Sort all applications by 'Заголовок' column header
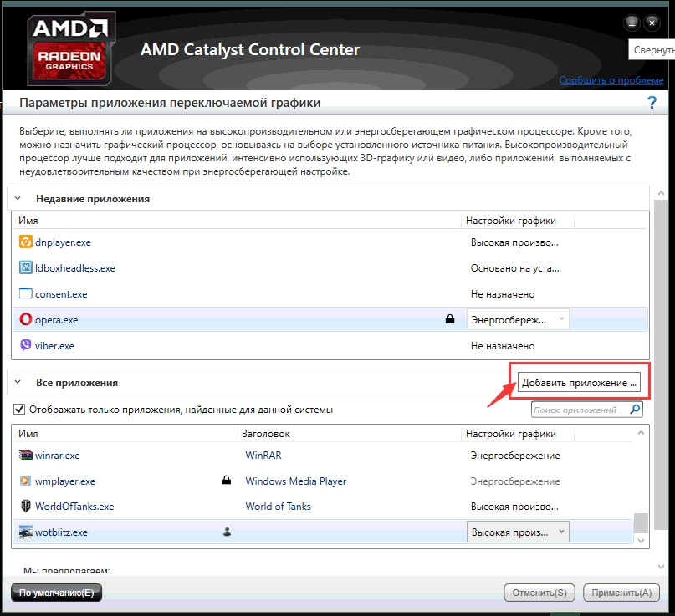Viewport: 675px width, 616px height. (264, 434)
